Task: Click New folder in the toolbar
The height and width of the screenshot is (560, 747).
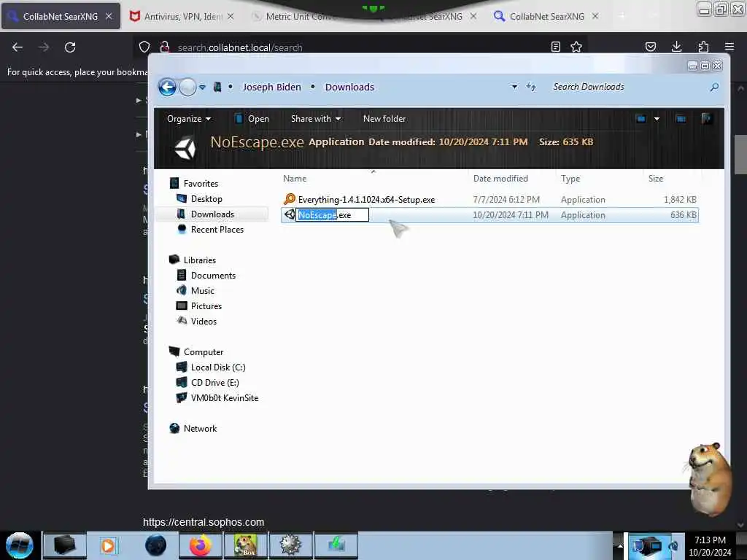Action: (x=384, y=119)
